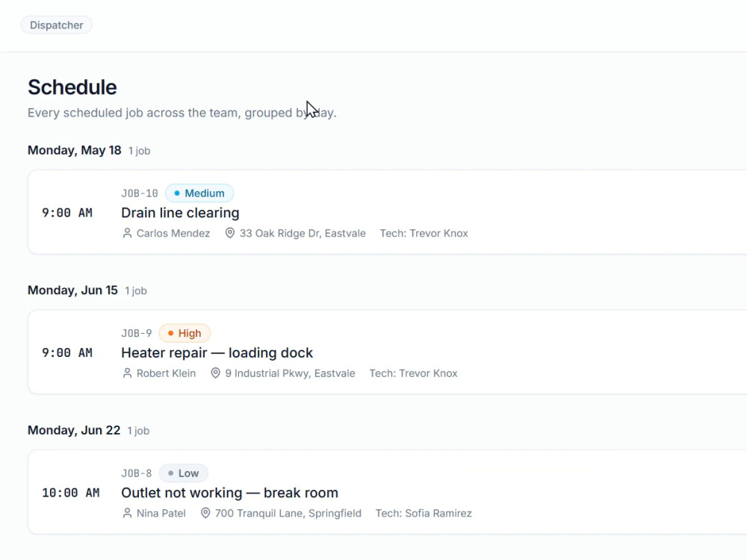Click customer name Nina Patel
This screenshot has width=747, height=560.
coord(161,514)
